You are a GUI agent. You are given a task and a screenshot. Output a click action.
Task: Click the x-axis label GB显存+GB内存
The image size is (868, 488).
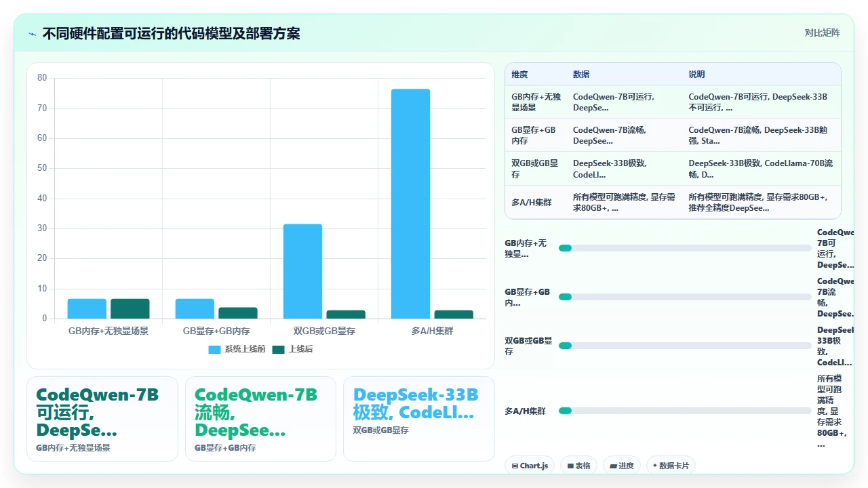(216, 331)
